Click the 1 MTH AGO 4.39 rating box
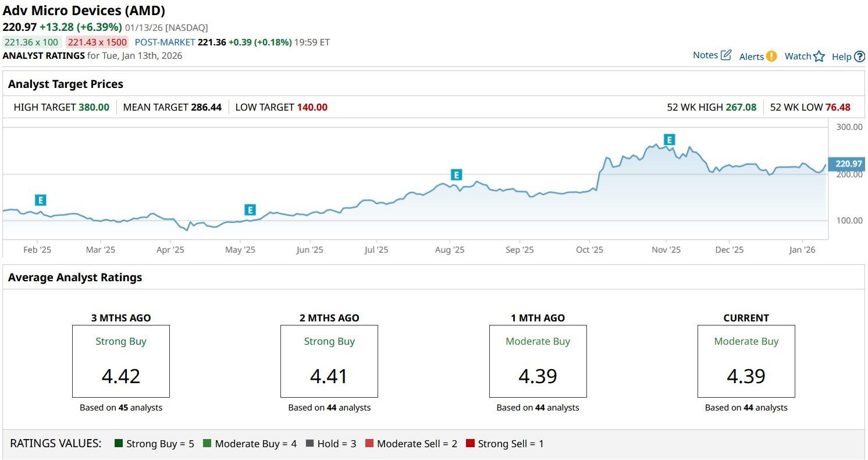 [538, 361]
